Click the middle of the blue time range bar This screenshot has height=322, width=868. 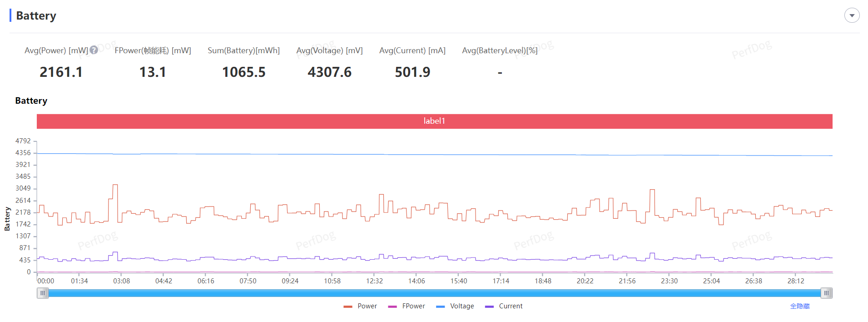pos(434,293)
